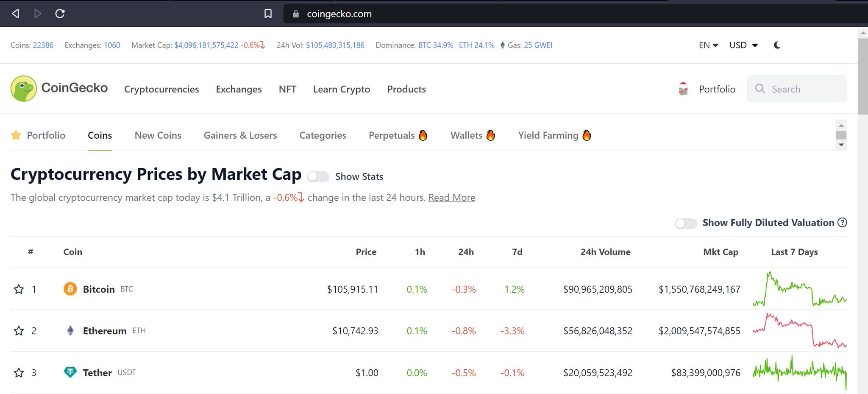Open the Gainers & Losers tab
The height and width of the screenshot is (394, 868).
240,135
